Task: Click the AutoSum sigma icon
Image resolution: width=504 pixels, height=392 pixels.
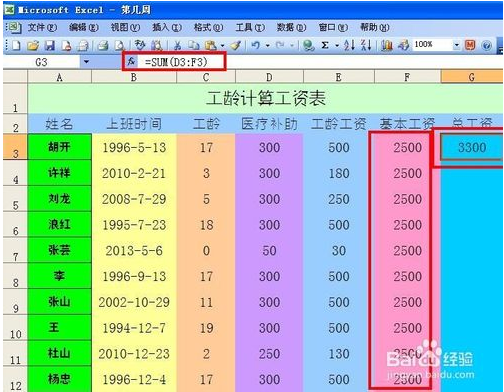Action: pyautogui.click(x=325, y=45)
